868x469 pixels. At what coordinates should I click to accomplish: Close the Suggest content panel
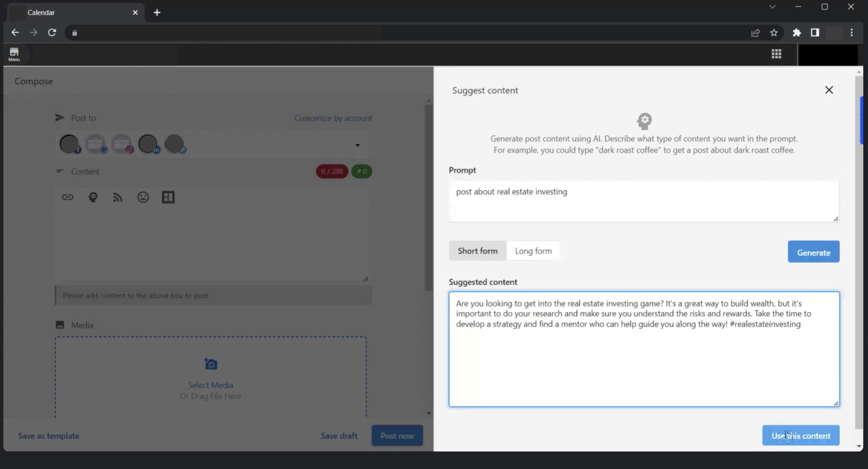[x=829, y=90]
